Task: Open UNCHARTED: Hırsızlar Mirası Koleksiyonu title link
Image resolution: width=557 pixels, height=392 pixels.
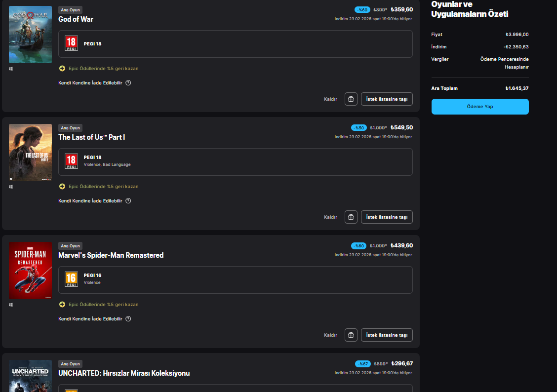Action: (x=124, y=373)
